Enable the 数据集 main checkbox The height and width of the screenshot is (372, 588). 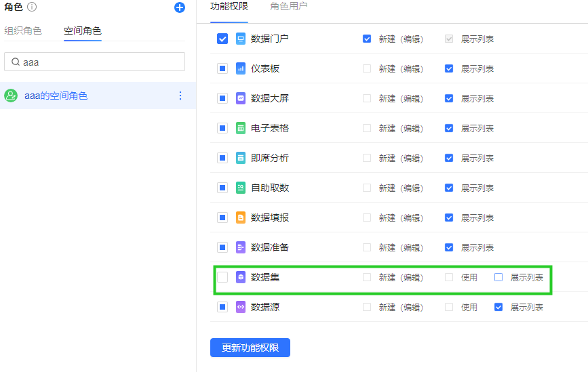tap(222, 277)
